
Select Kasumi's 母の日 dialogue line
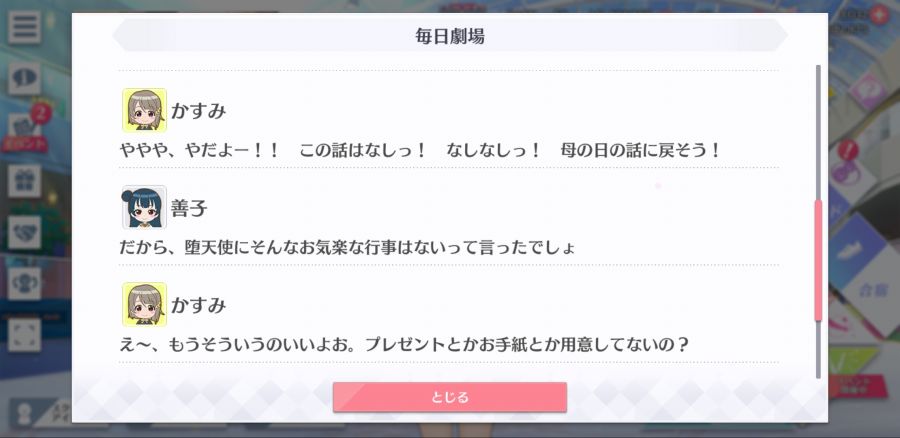[420, 151]
